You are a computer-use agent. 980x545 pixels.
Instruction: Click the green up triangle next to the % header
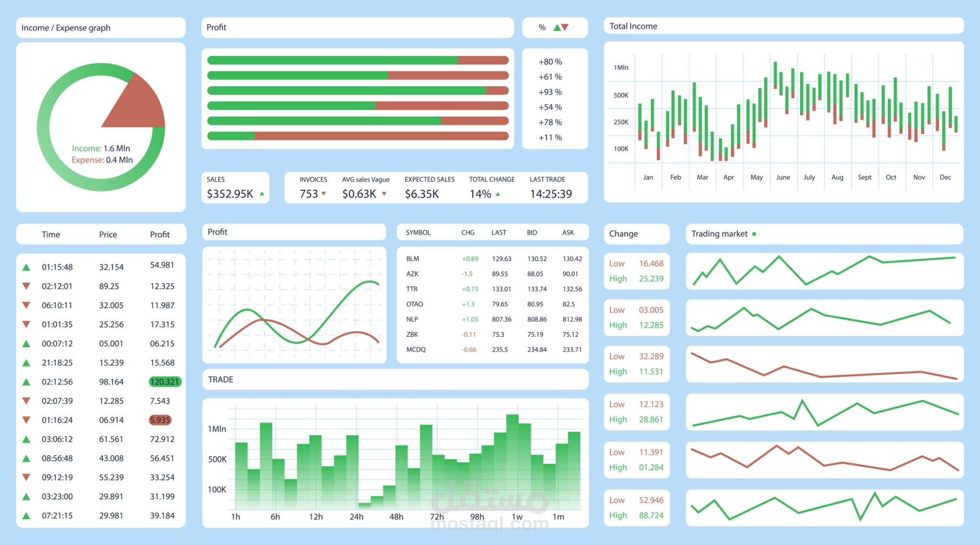coord(558,28)
